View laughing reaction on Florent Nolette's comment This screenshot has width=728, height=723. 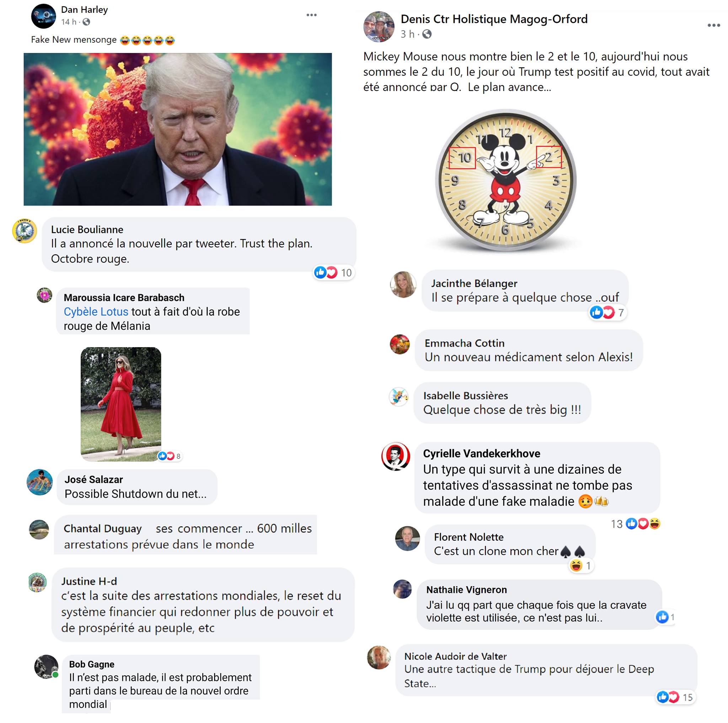pos(581,566)
